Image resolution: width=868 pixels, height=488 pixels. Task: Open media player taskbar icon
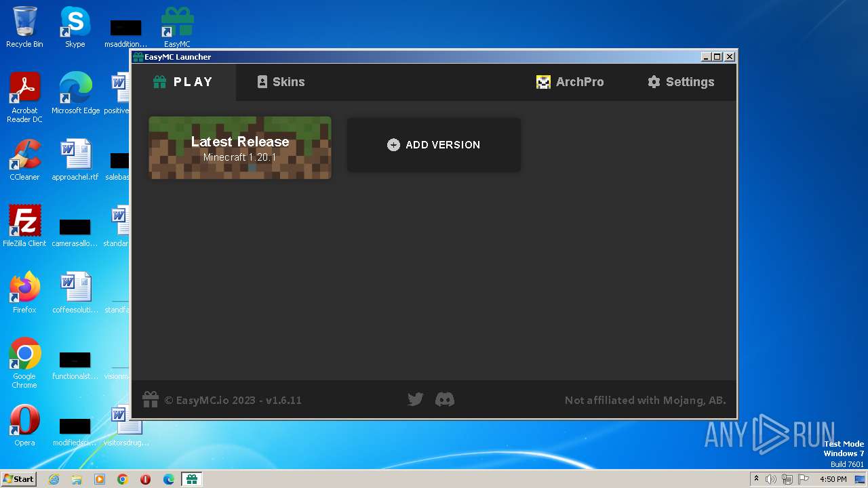point(100,479)
